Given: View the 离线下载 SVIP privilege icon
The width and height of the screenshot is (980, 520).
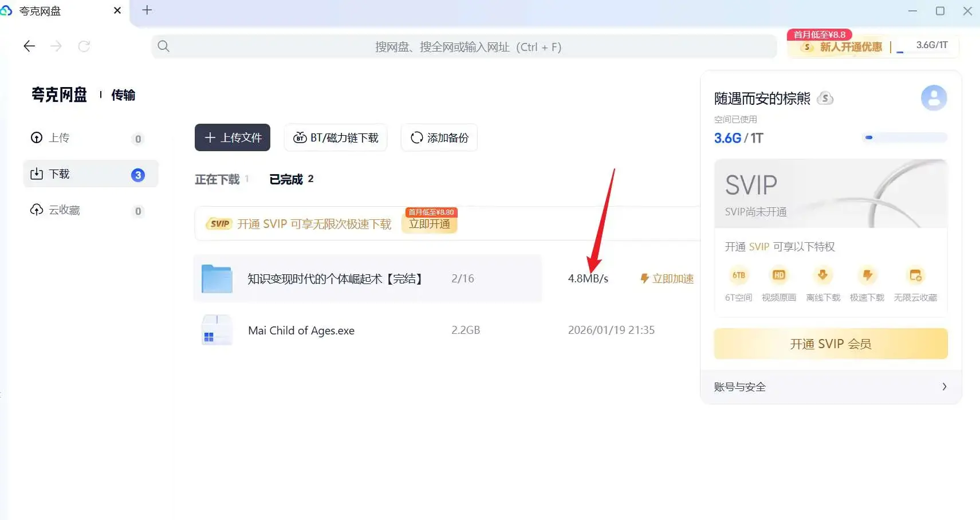Looking at the screenshot, I should pos(822,276).
